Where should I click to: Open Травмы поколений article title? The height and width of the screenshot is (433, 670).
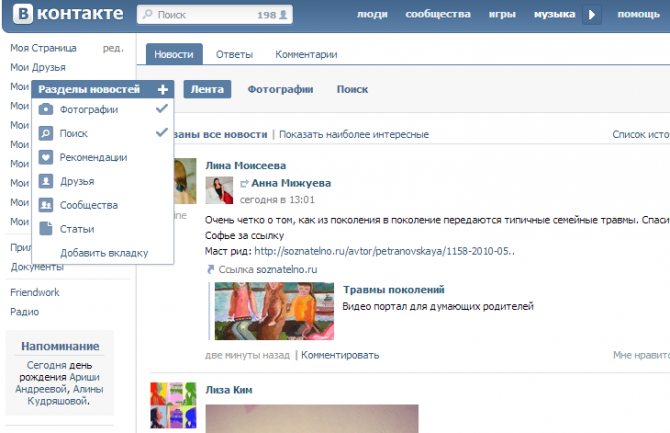tap(394, 289)
